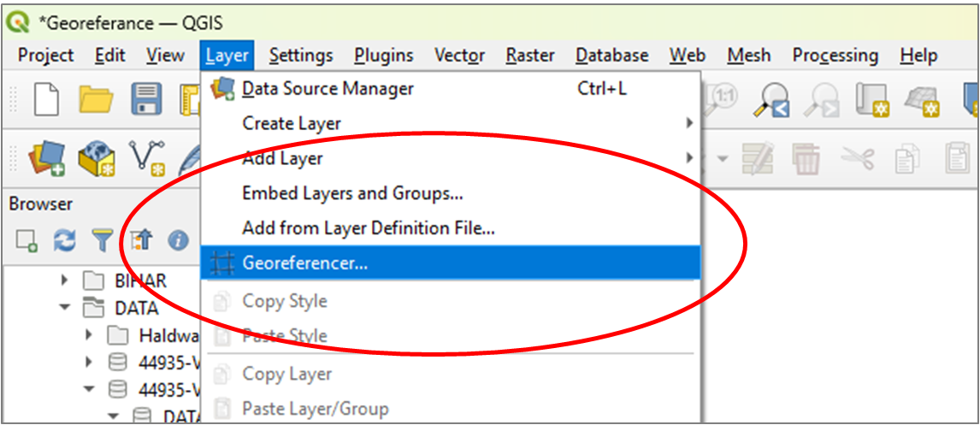
Task: Open a New 3D Map View icon
Action: (x=923, y=101)
